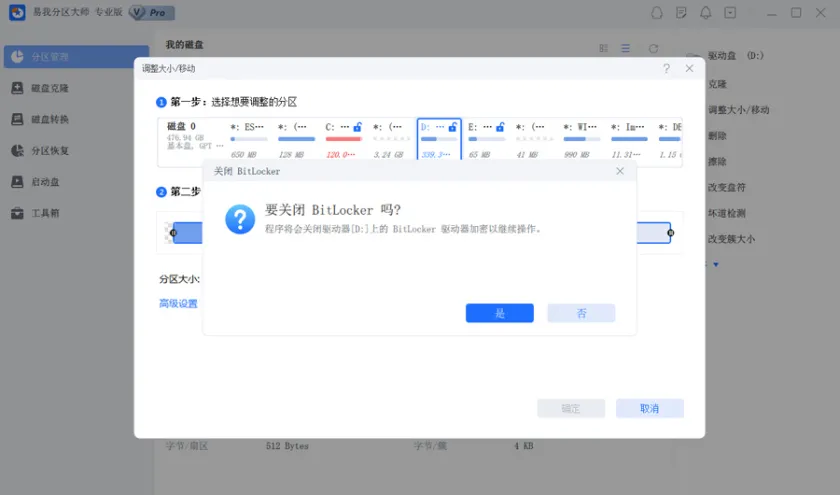Click the right partition resize handle

coord(671,232)
